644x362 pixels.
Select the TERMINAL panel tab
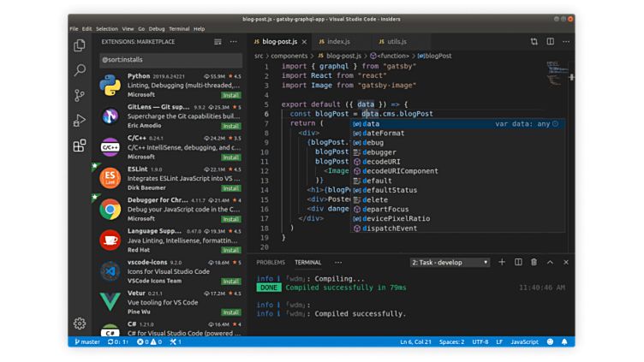308,262
